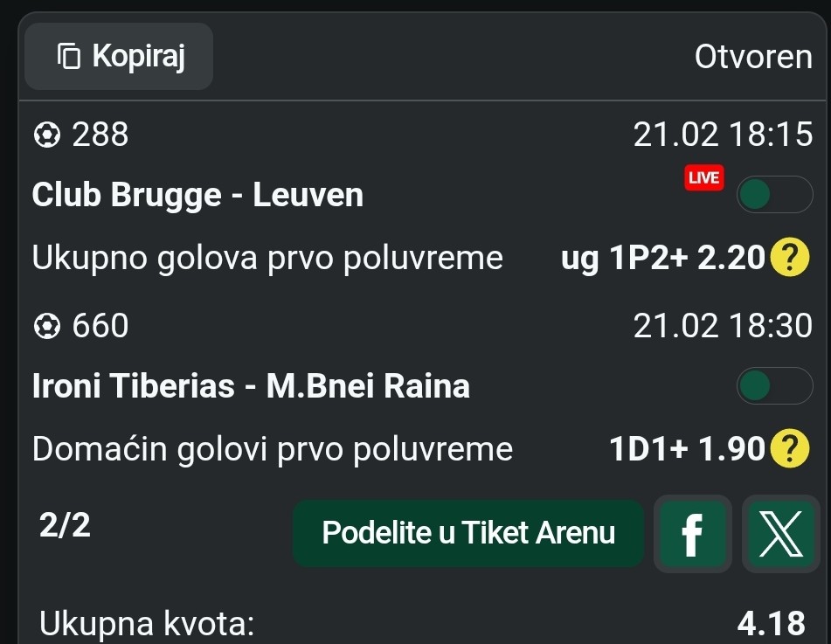Select the Domaćin golovi prvo poluvreme market

click(272, 449)
